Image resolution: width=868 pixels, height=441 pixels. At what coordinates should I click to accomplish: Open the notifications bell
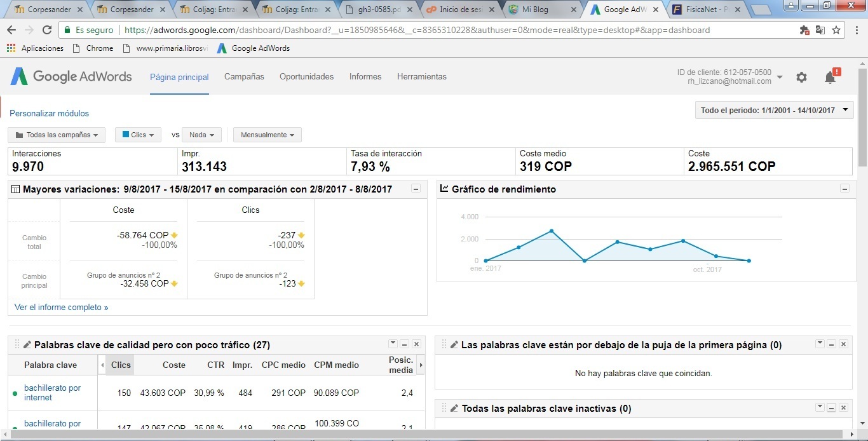click(x=831, y=77)
